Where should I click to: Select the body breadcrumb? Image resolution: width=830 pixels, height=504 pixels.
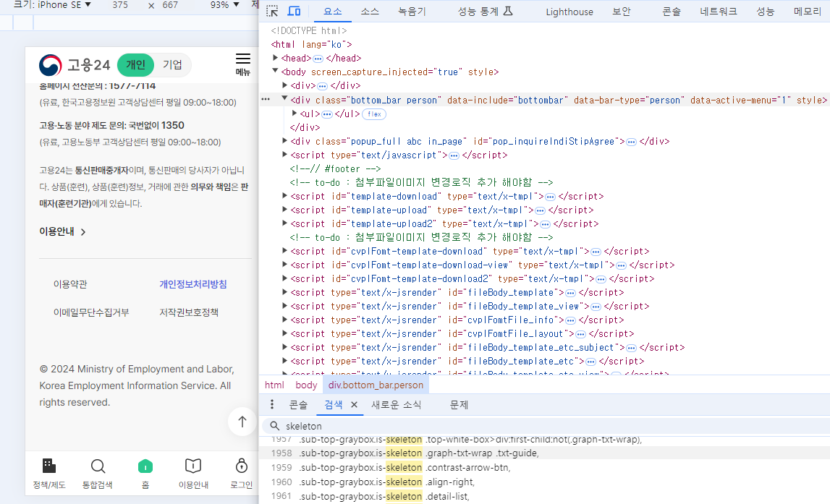coord(306,385)
